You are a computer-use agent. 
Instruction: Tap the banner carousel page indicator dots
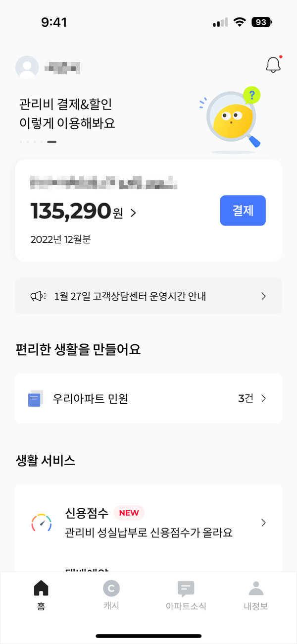pyautogui.click(x=38, y=142)
